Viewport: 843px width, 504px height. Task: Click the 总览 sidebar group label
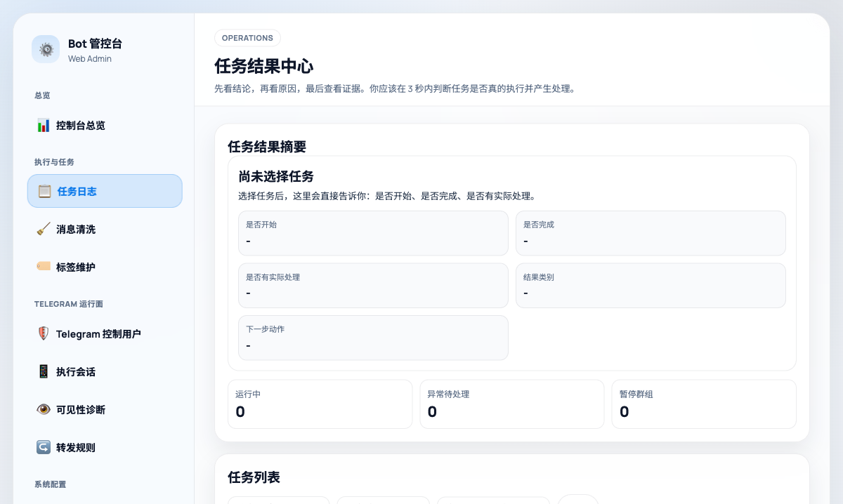click(x=42, y=95)
